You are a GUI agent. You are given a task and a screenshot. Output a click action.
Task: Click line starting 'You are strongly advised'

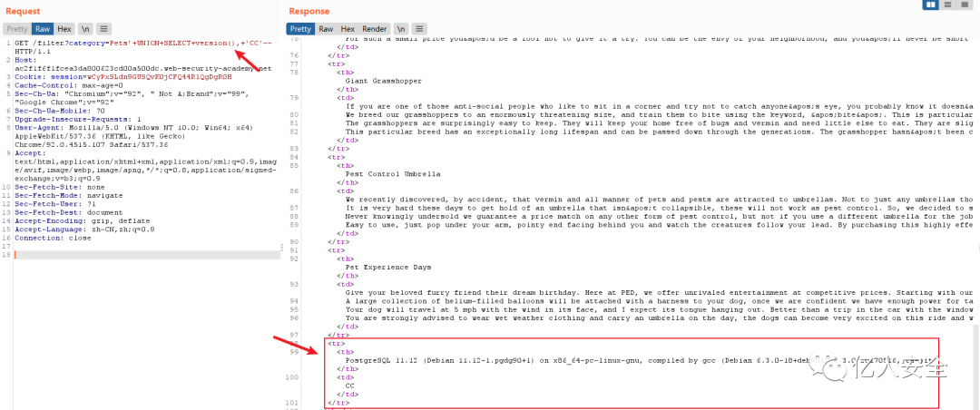(x=660, y=318)
